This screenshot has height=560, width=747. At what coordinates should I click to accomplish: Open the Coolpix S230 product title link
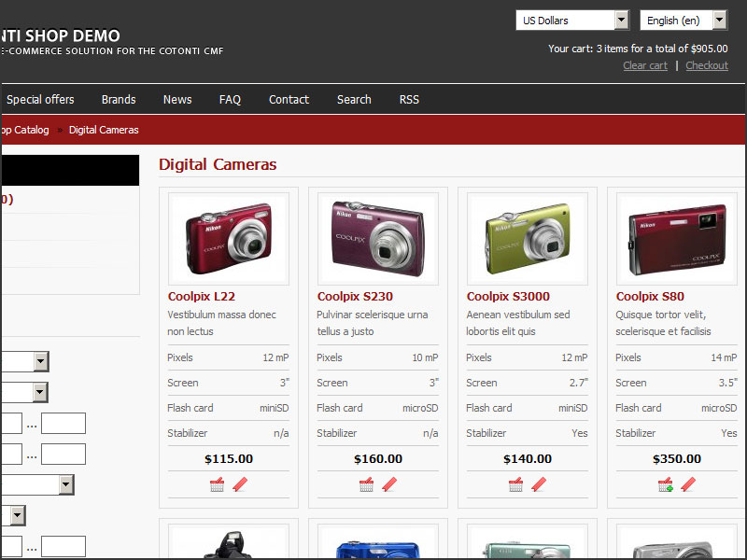355,297
